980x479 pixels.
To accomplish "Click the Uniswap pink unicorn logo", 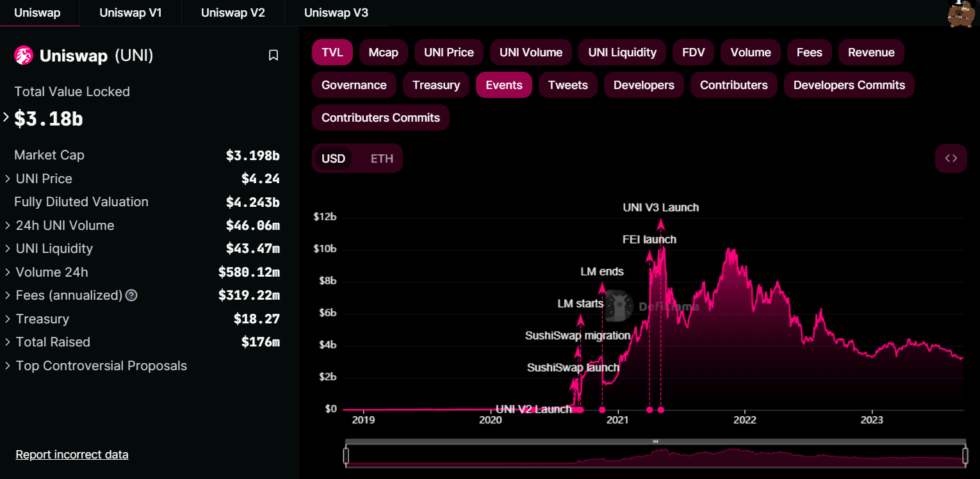I will click(x=24, y=56).
